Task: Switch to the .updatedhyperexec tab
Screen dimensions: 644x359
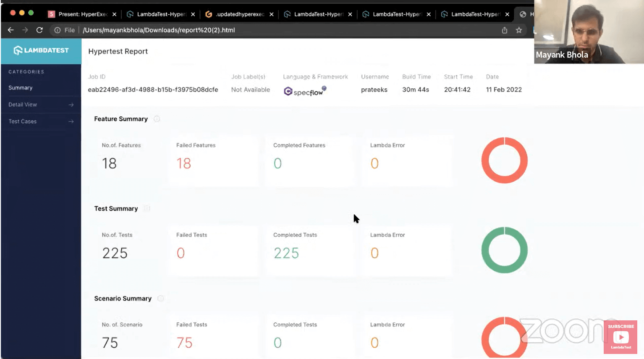Action: click(x=240, y=14)
